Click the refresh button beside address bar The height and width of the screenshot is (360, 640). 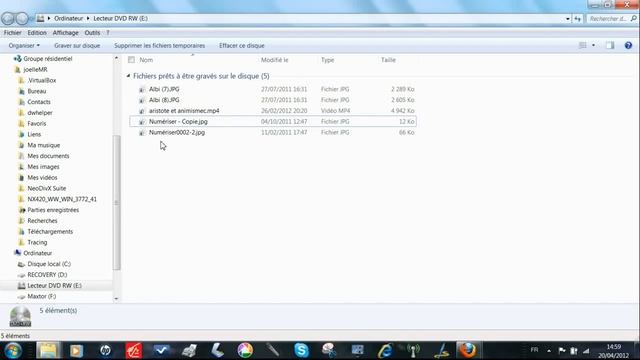(578, 19)
